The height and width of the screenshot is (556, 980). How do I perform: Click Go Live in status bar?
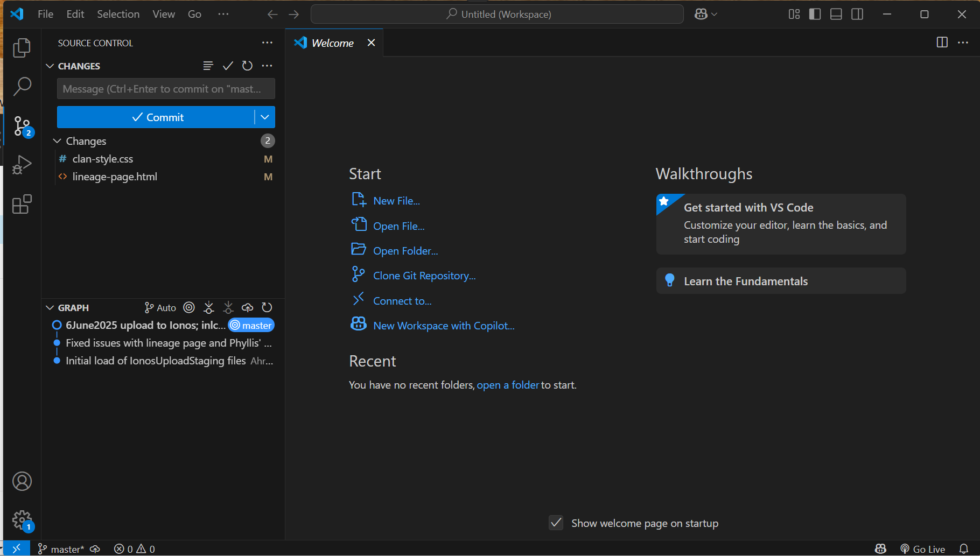(923, 549)
